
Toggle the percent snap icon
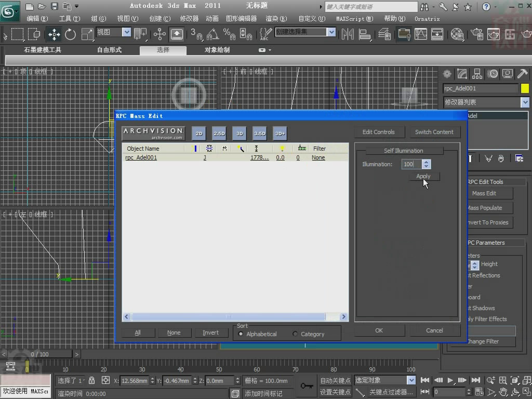(229, 34)
